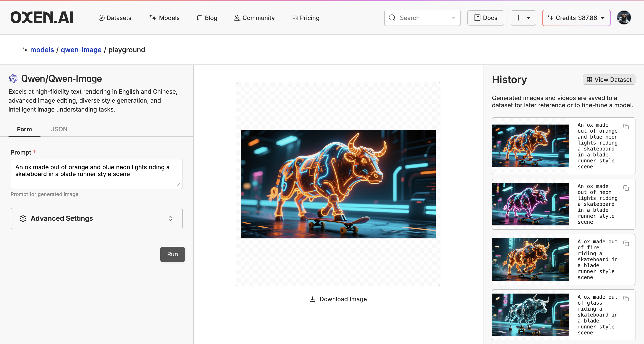Copy the fire ox prompt
This screenshot has height=344, width=644.
point(626,243)
